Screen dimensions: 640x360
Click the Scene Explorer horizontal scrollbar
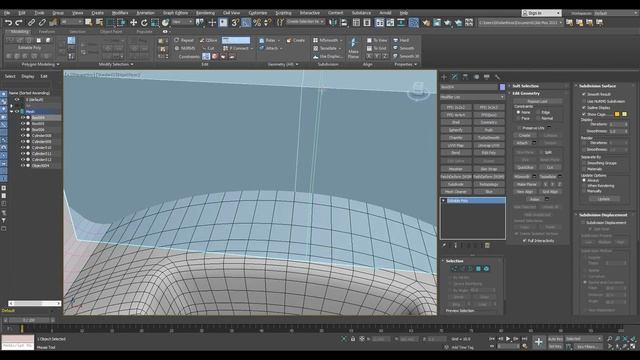(35, 303)
